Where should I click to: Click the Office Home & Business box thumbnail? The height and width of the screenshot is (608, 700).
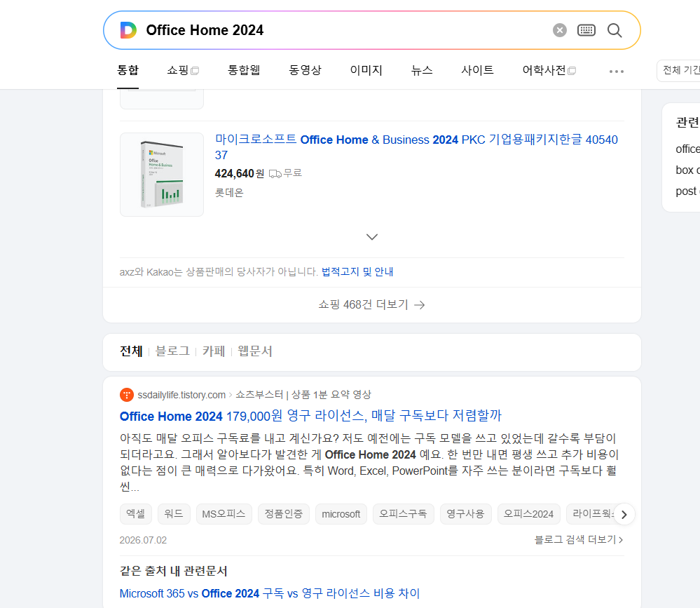click(162, 174)
